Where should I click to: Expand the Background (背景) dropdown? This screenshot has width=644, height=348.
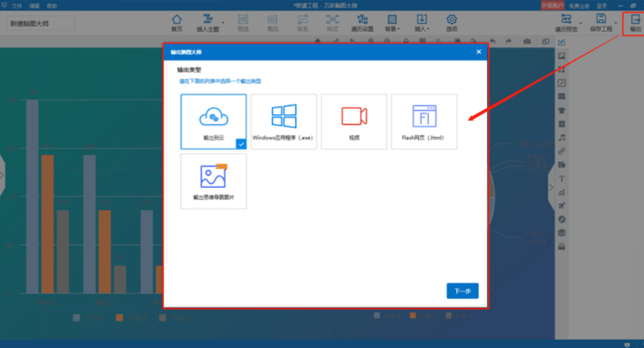click(392, 22)
